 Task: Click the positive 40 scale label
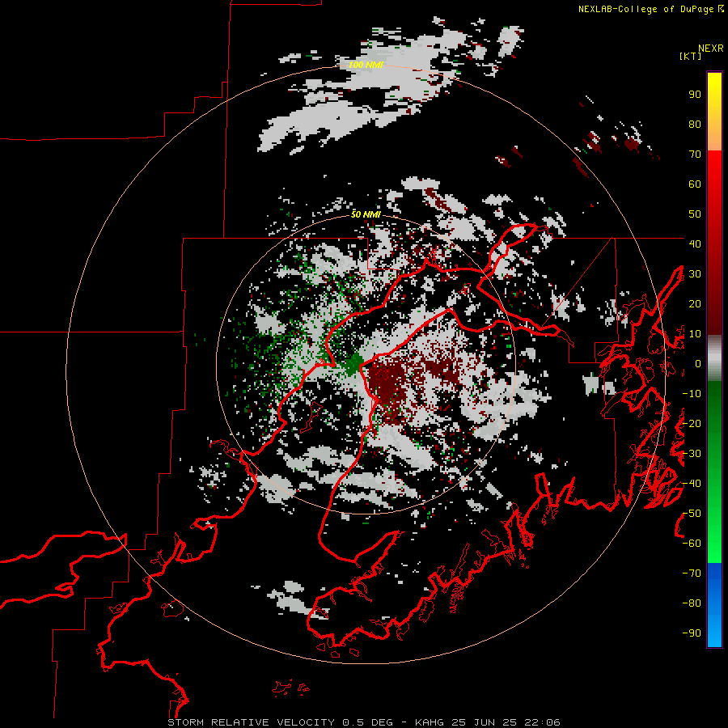(x=695, y=244)
